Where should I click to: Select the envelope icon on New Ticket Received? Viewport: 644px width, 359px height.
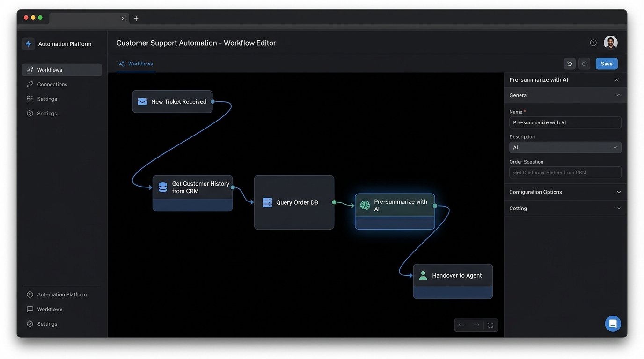click(142, 101)
